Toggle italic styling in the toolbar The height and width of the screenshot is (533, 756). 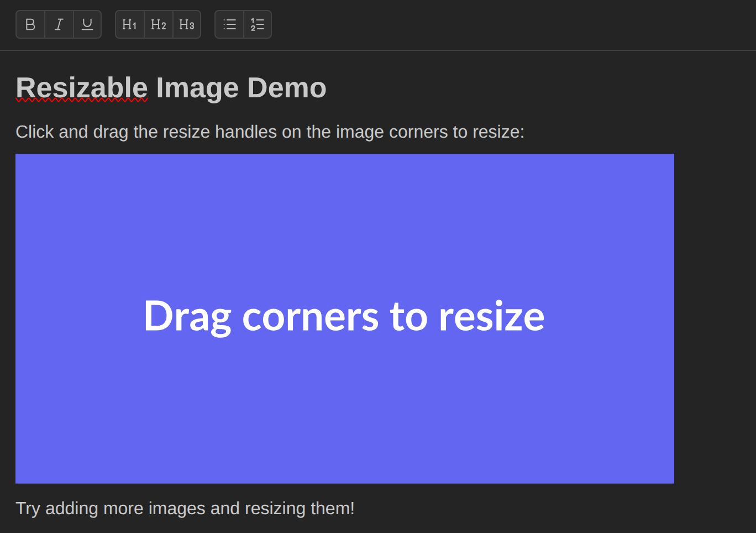[59, 24]
